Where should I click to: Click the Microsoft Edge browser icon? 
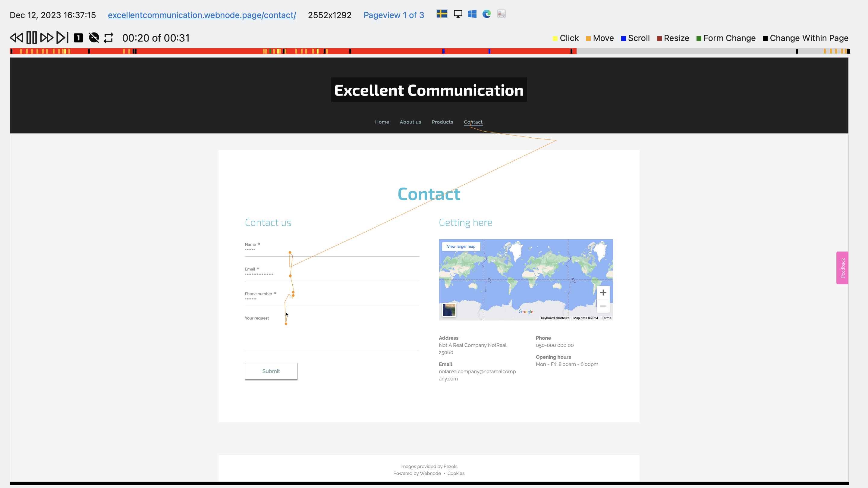coord(486,14)
